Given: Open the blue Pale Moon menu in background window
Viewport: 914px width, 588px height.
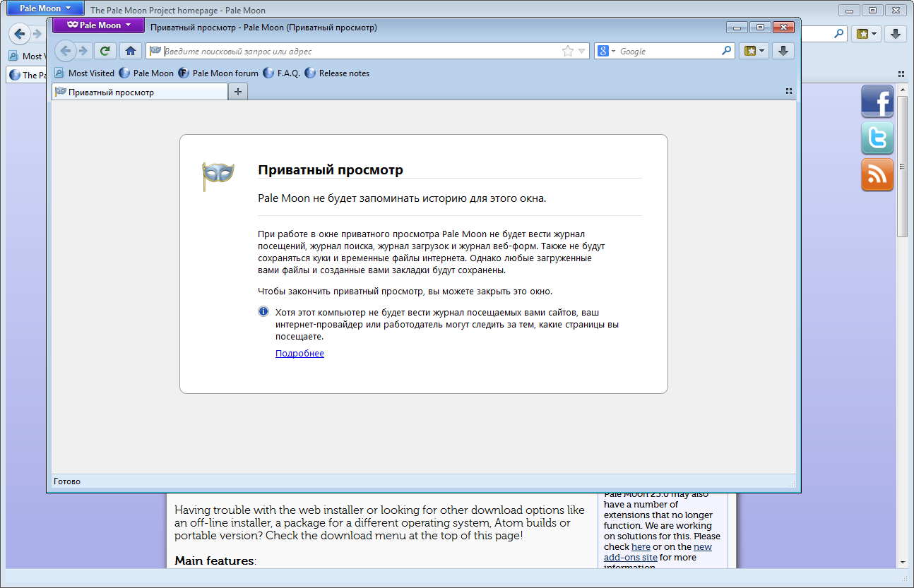Looking at the screenshot, I should pyautogui.click(x=45, y=9).
